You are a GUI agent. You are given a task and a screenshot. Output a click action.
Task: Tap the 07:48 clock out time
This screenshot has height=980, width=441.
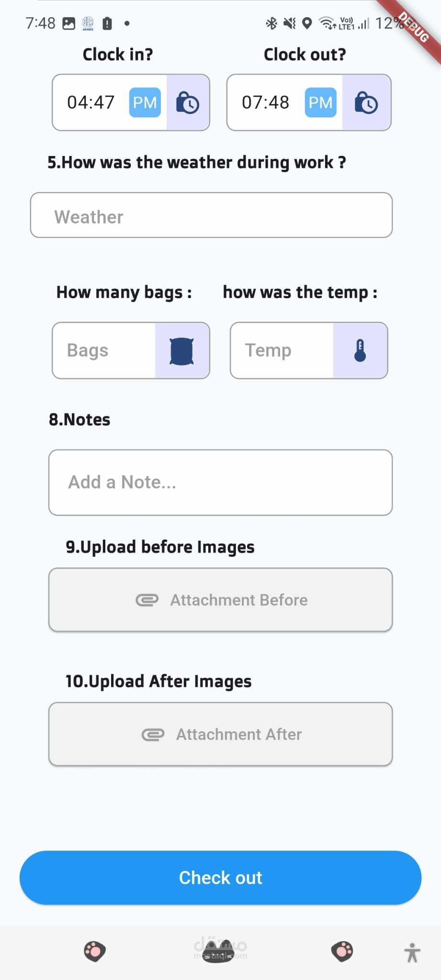pos(266,102)
